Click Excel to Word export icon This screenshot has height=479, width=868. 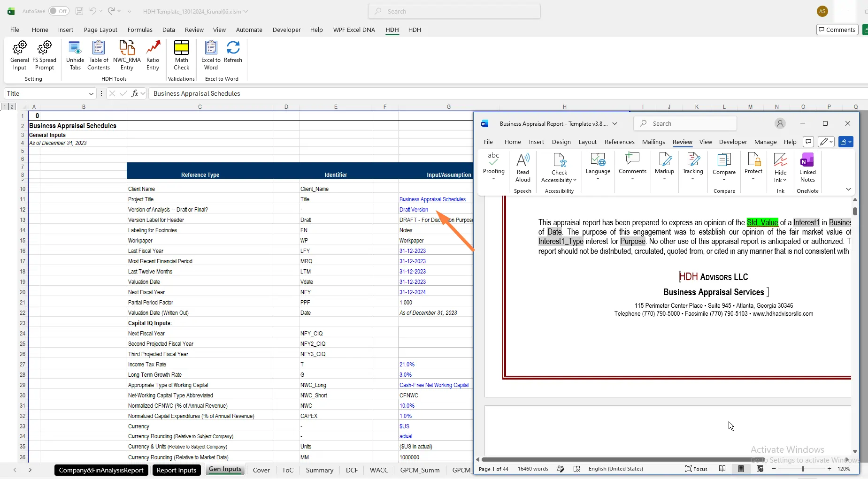211,55
